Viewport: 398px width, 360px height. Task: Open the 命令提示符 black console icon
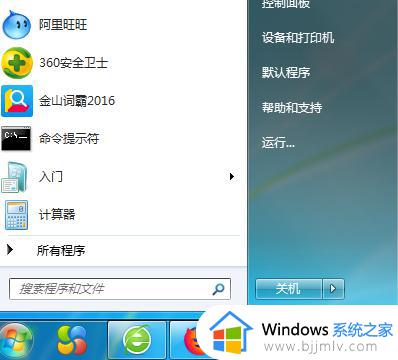click(16, 138)
